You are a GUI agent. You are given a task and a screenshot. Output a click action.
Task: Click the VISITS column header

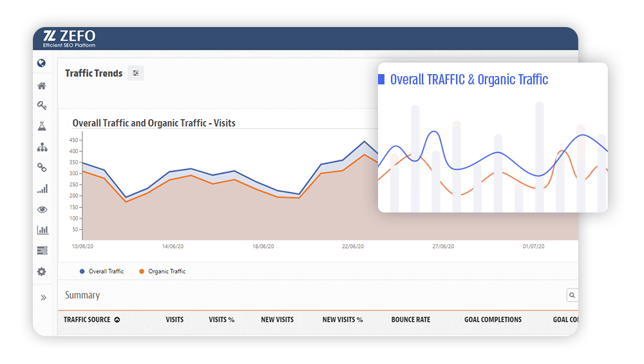[175, 320]
